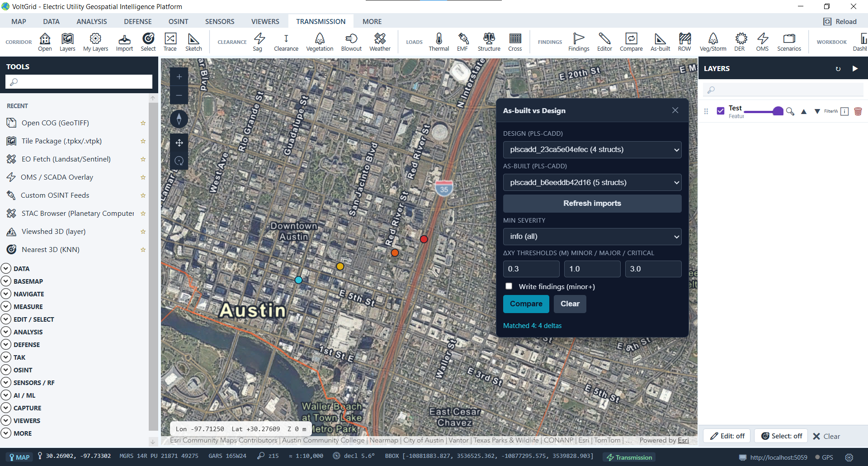Zoom to the Test layer
The image size is (868, 466).
tap(790, 111)
